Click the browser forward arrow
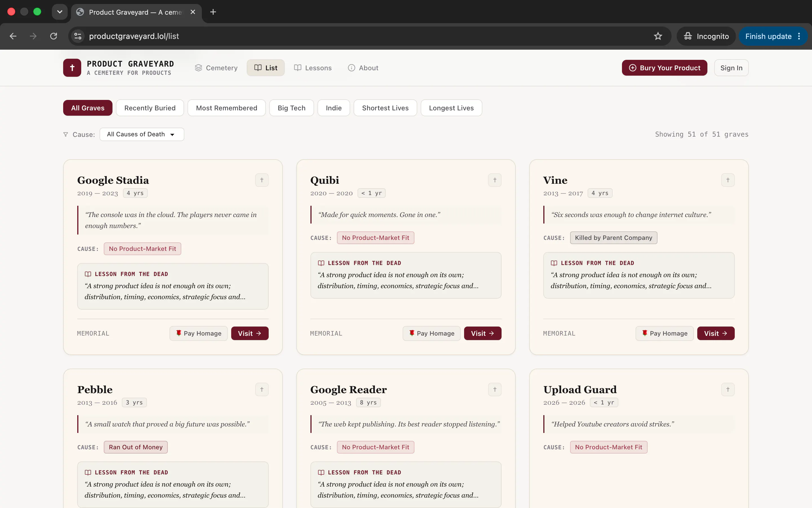This screenshot has height=508, width=812. pyautogui.click(x=33, y=36)
